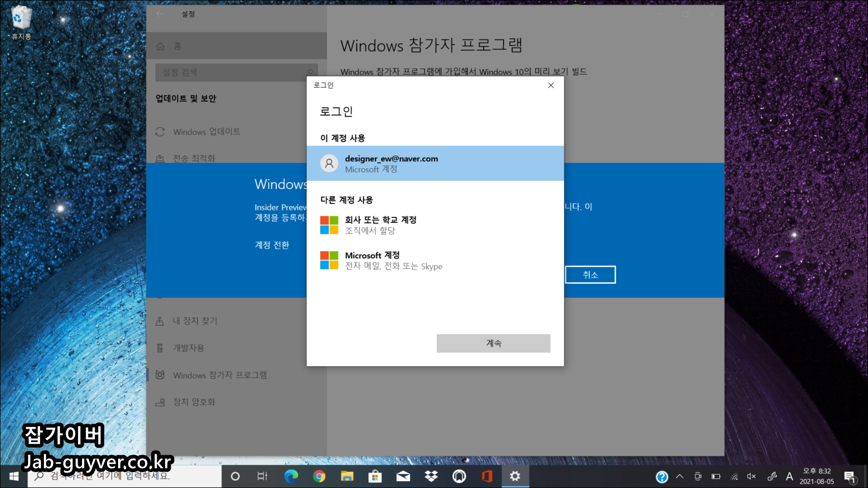Open Microsoft Store from taskbar
This screenshot has width=868, height=488.
pos(375,476)
